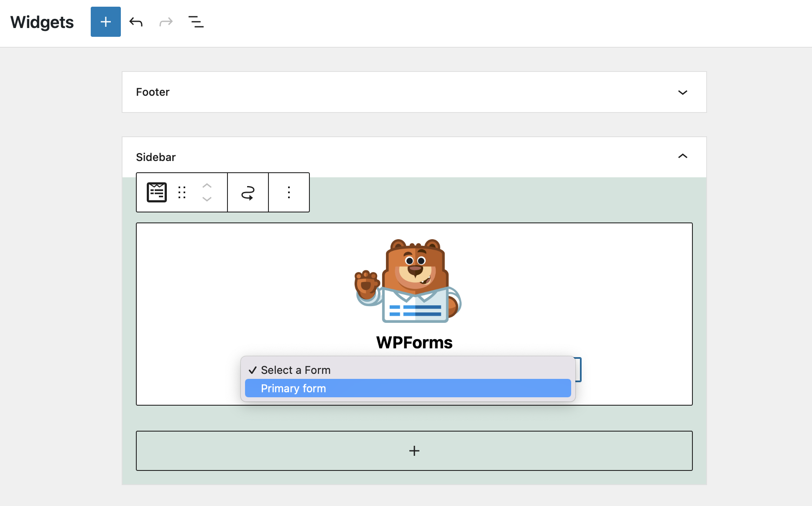This screenshot has width=812, height=506.
Task: Click the blue add block button
Action: [106, 22]
